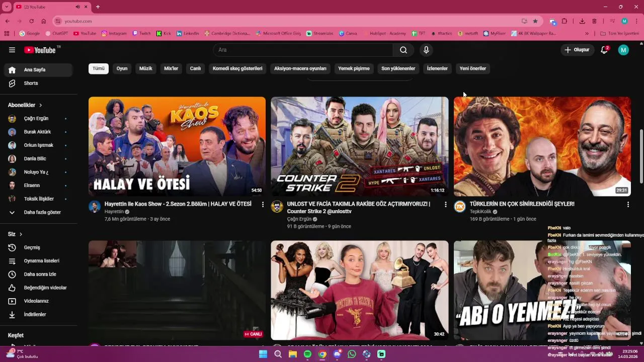Show more bookmarks with chevron
The width and height of the screenshot is (644, 362).
pyautogui.click(x=587, y=33)
